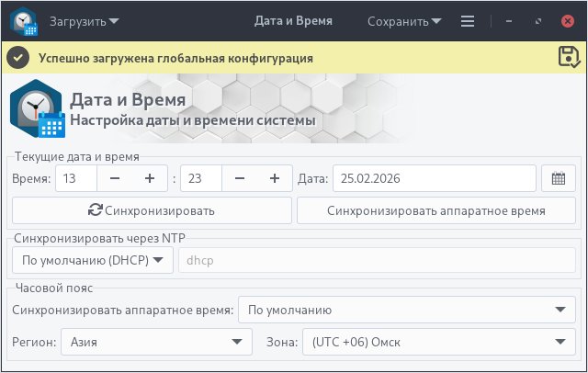Click the hours field showing 13
The width and height of the screenshot is (588, 373).
pyautogui.click(x=76, y=178)
